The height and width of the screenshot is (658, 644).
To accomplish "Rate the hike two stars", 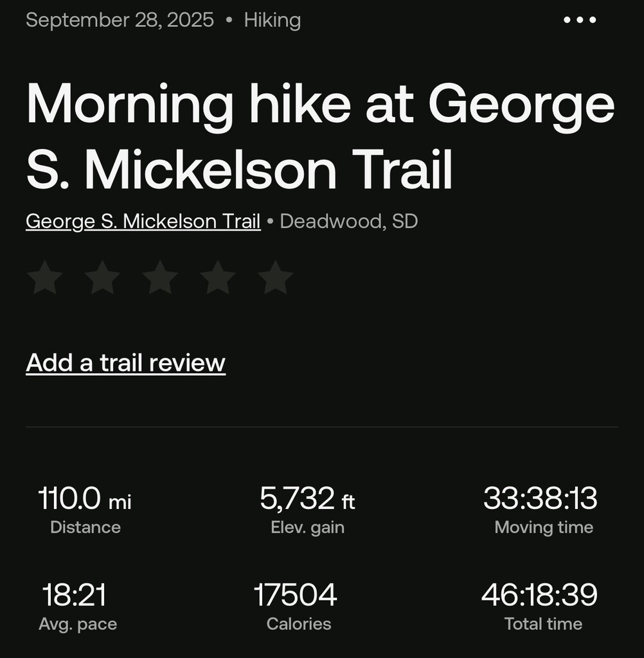I will [102, 278].
